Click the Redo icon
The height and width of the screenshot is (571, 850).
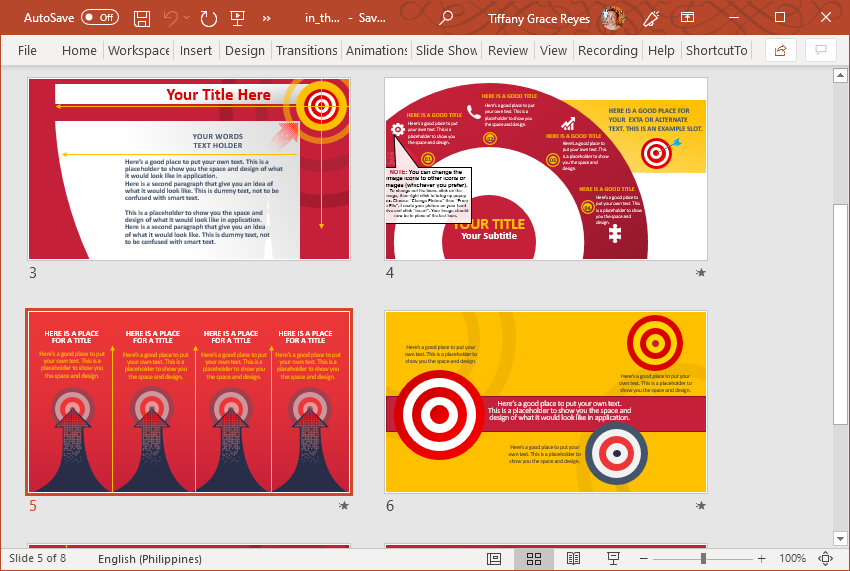(208, 18)
